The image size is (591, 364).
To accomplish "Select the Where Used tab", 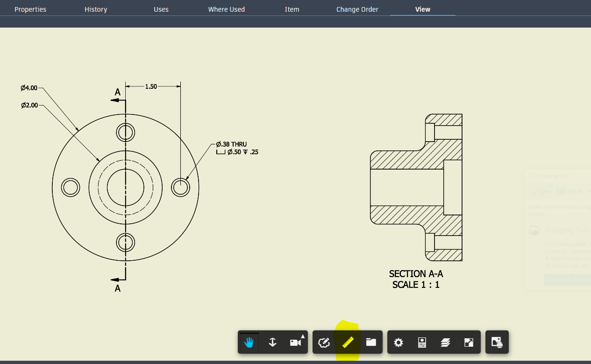I will (x=227, y=9).
